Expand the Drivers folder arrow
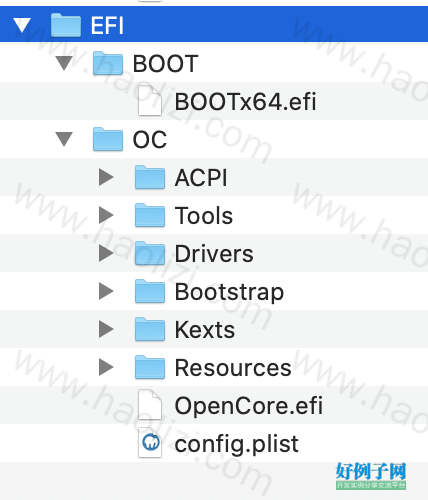This screenshot has width=428, height=500. pos(106,253)
